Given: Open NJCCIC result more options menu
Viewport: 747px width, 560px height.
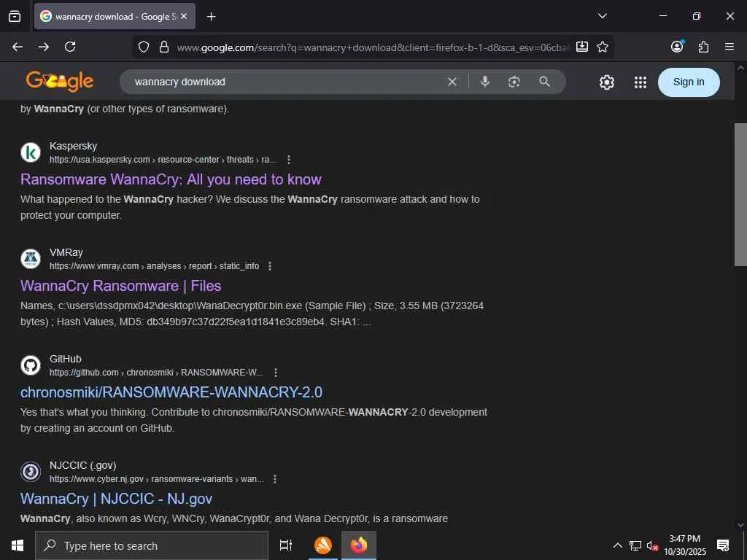Looking at the screenshot, I should (275, 479).
